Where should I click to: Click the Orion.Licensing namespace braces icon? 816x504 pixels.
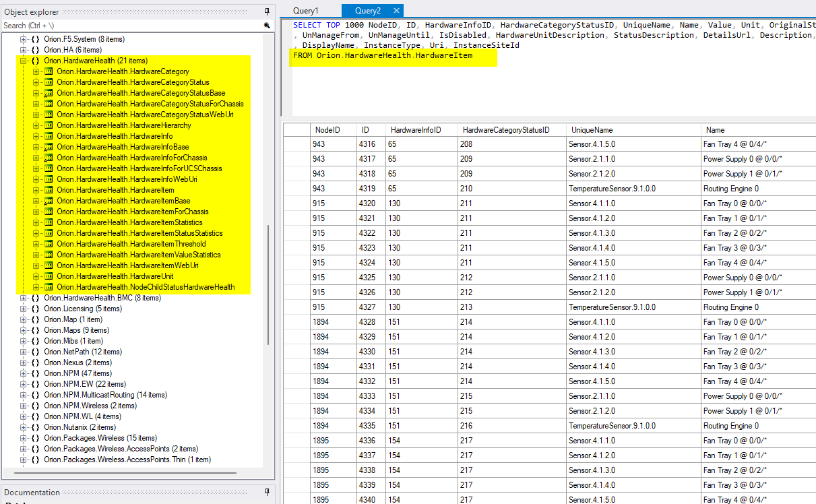click(36, 309)
